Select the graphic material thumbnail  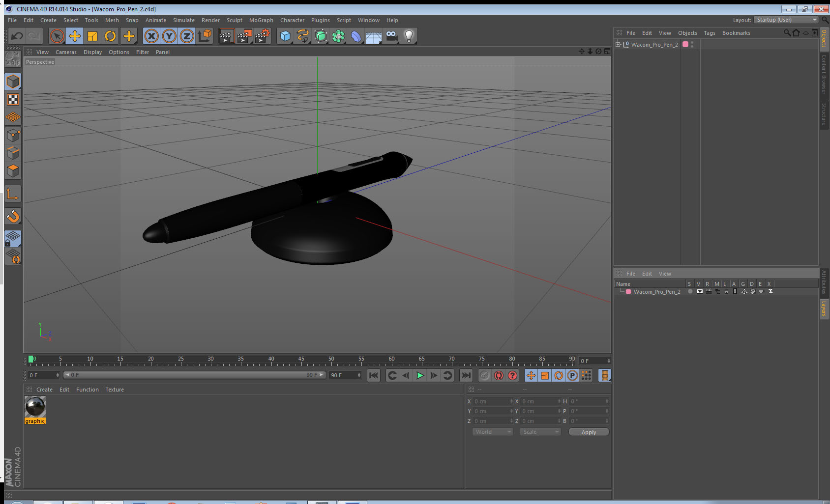[x=35, y=407]
